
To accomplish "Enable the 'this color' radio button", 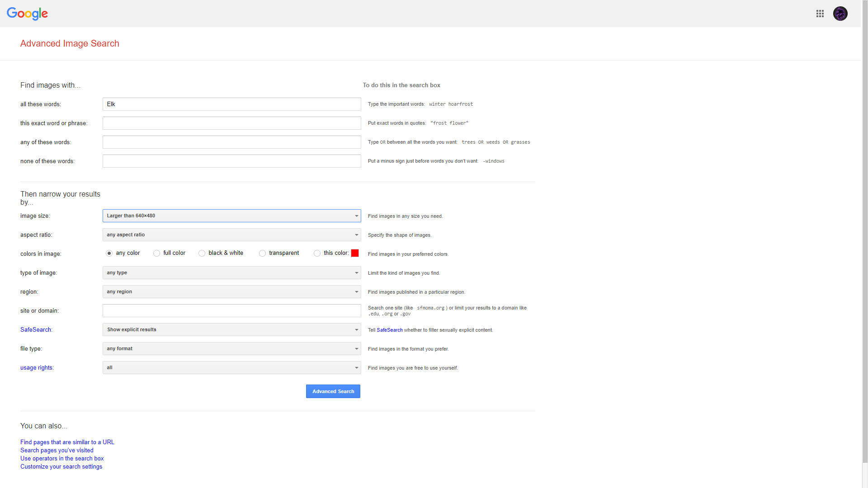I will click(x=317, y=253).
